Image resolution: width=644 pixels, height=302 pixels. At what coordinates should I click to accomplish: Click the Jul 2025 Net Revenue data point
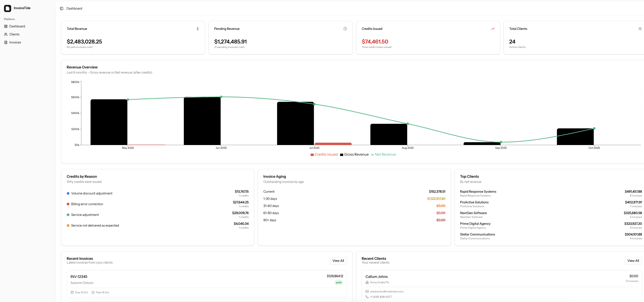[314, 104]
